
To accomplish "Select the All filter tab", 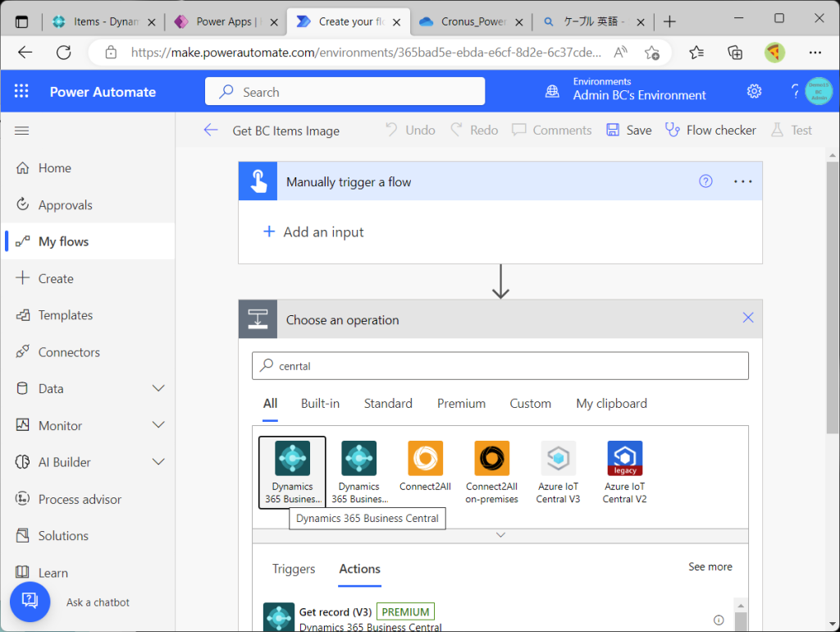I will tap(270, 403).
